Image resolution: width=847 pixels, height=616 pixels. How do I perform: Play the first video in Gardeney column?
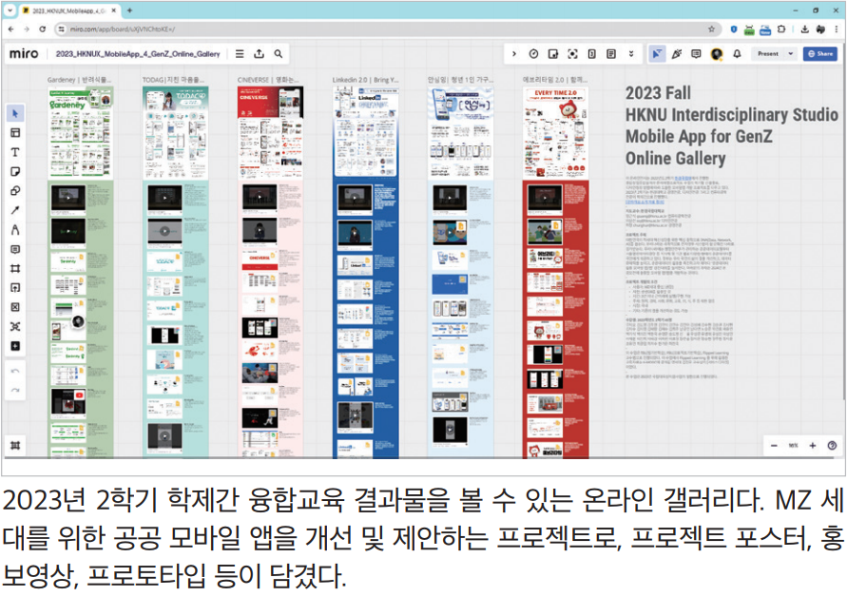tap(68, 197)
